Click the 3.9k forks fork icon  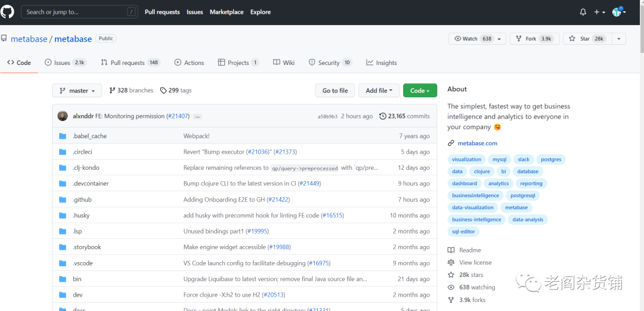(x=451, y=300)
